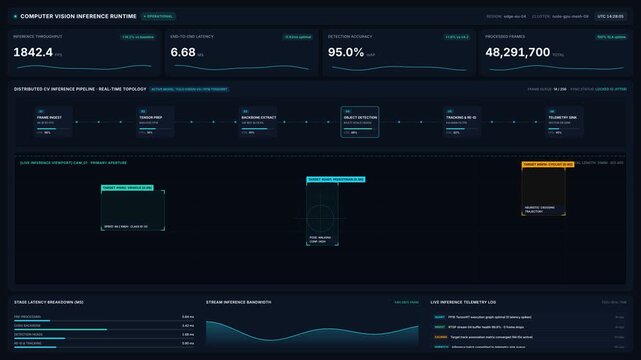Image resolution: width=641 pixels, height=360 pixels.
Task: Click the 04 index tag on Object Detection node
Action: pyautogui.click(x=347, y=111)
